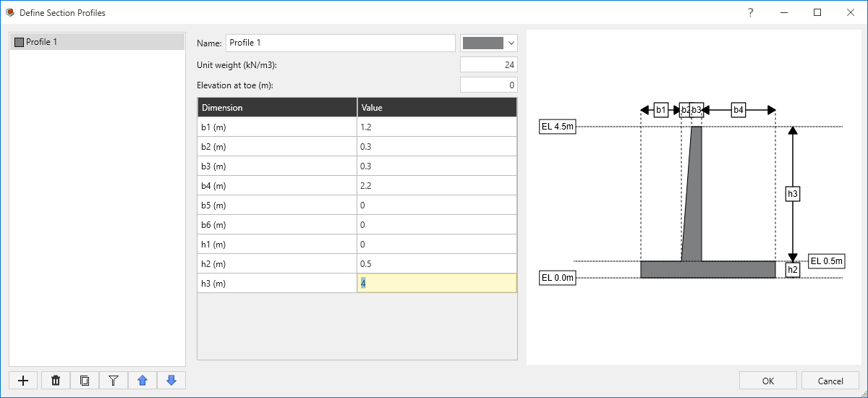Select the b2 (m) value cell
The height and width of the screenshot is (398, 868).
point(438,147)
